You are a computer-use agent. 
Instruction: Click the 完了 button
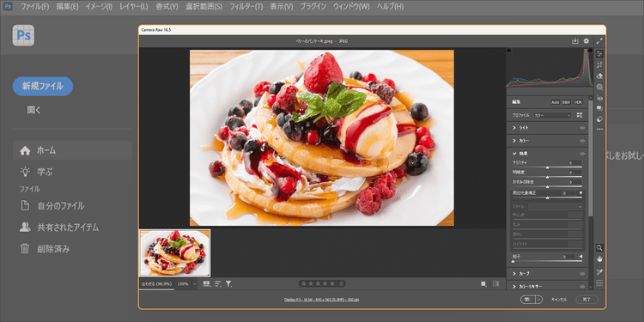(586, 300)
